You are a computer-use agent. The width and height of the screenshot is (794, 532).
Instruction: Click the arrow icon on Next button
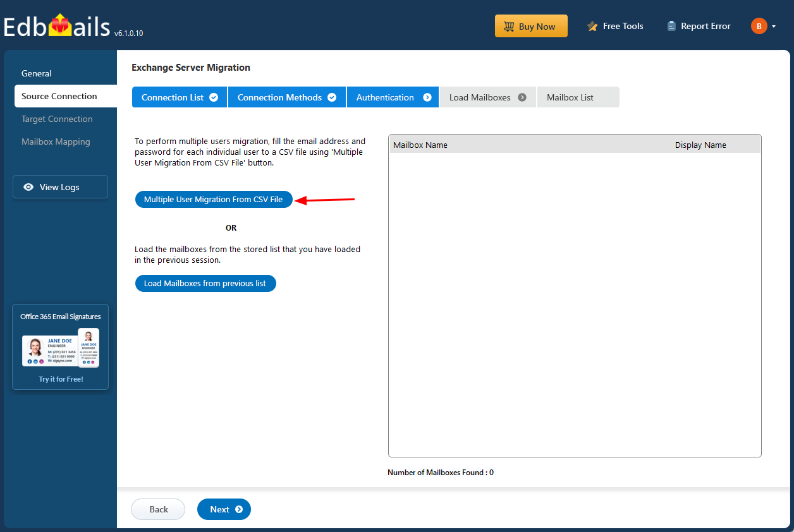pos(239,509)
